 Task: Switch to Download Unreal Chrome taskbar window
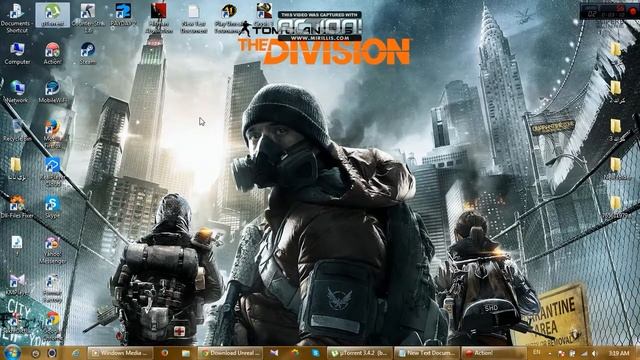click(231, 353)
